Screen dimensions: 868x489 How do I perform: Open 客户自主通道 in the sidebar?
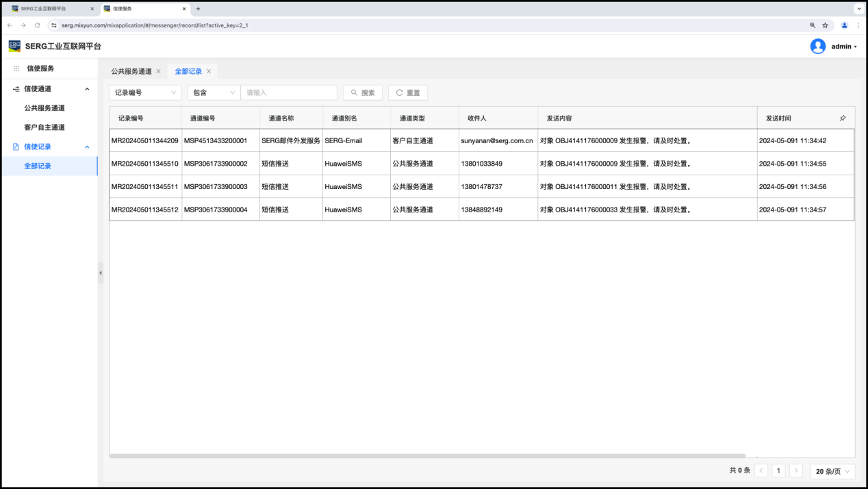click(x=44, y=127)
